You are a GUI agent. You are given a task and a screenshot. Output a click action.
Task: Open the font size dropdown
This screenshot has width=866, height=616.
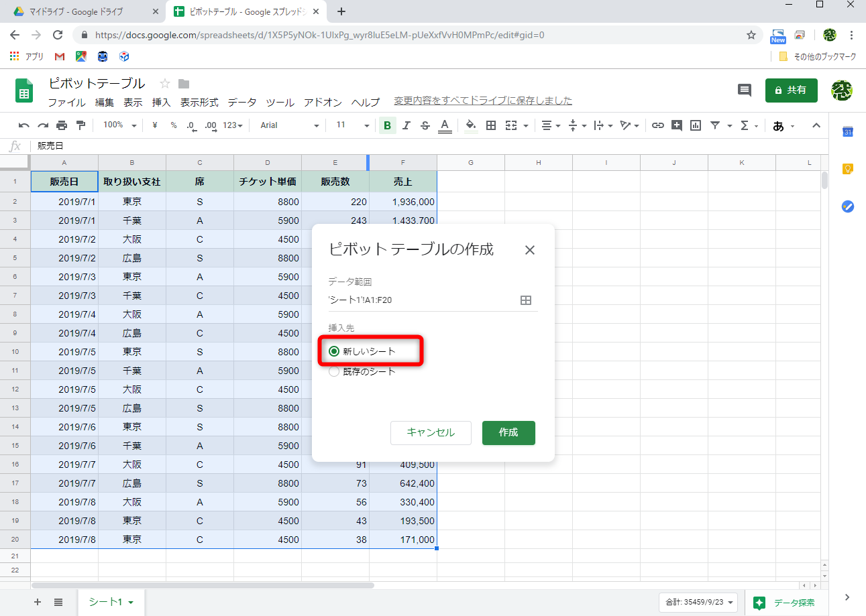coord(353,125)
